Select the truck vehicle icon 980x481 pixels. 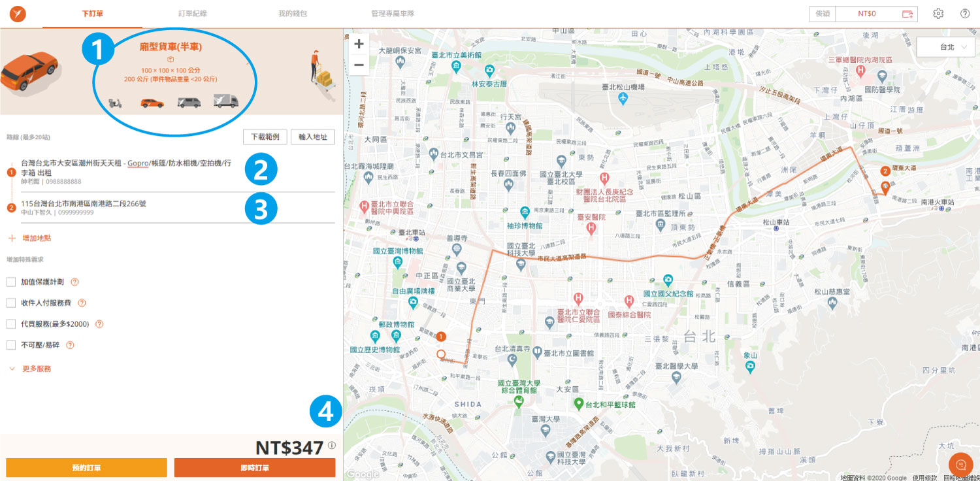225,101
